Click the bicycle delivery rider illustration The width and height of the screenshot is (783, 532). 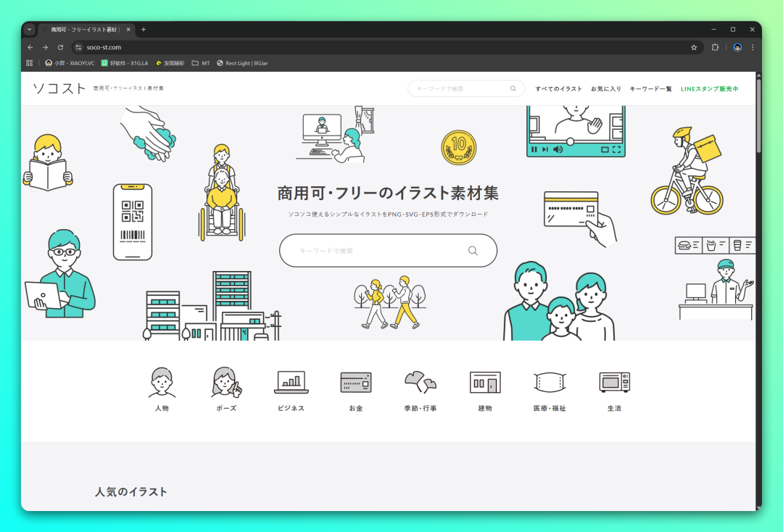point(687,170)
